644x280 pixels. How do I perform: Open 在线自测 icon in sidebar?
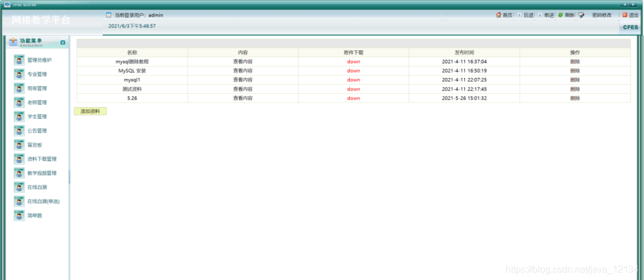point(19,187)
